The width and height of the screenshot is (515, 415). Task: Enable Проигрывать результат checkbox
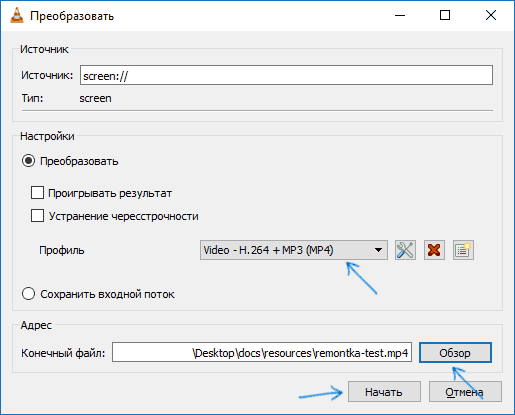coord(37,193)
